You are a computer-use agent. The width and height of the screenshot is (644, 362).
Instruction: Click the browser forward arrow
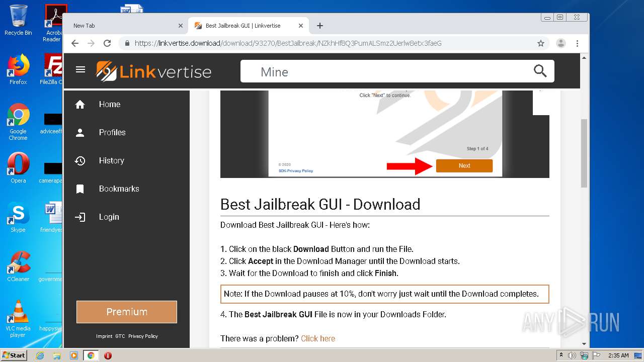pyautogui.click(x=91, y=43)
